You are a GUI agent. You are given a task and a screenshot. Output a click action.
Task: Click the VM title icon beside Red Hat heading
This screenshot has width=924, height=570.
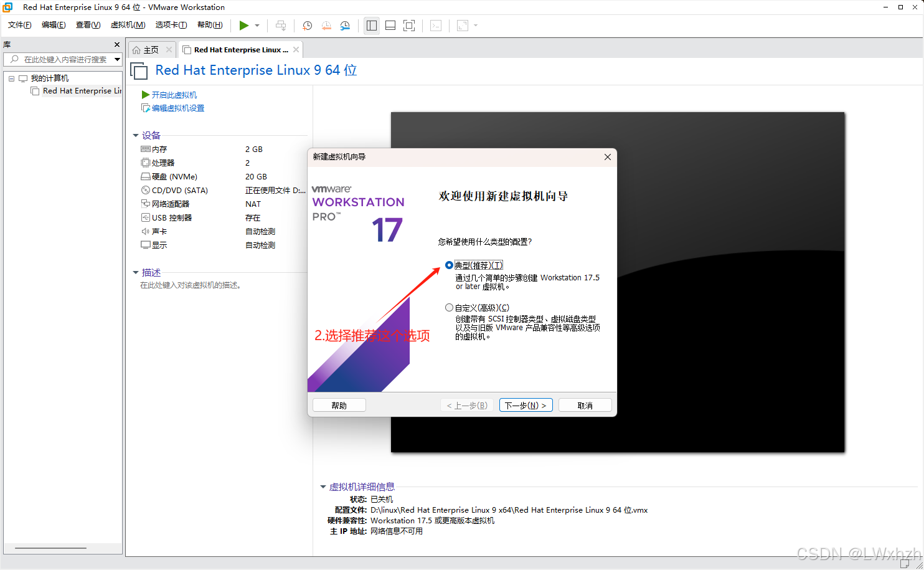click(139, 71)
